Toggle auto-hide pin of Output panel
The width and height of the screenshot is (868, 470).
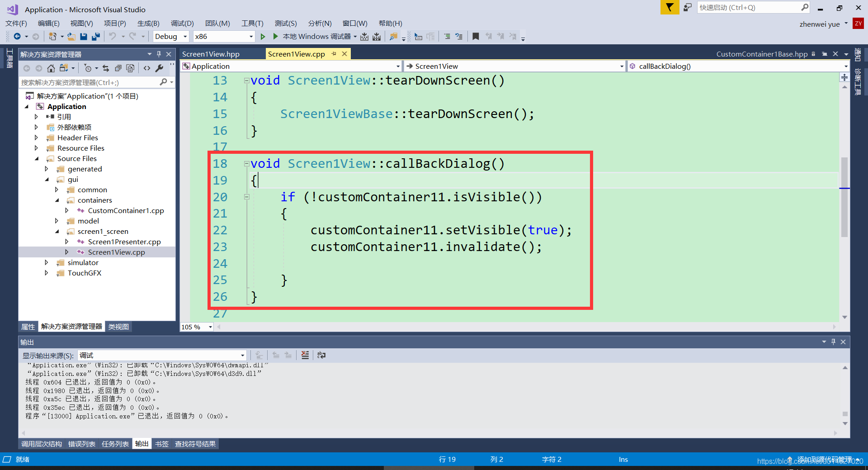834,342
